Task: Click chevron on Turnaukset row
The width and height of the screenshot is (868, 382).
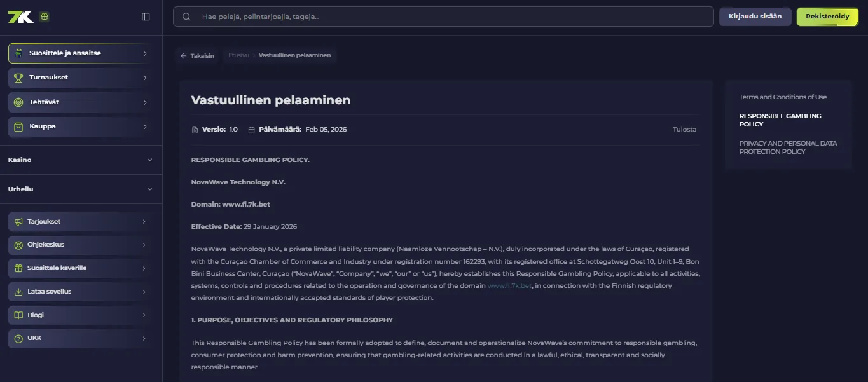Action: click(145, 78)
